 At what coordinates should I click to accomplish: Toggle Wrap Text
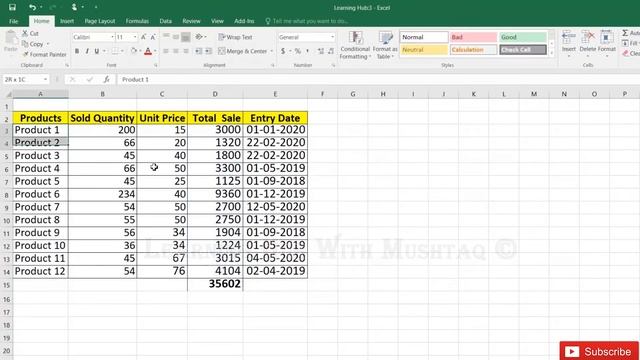click(236, 37)
